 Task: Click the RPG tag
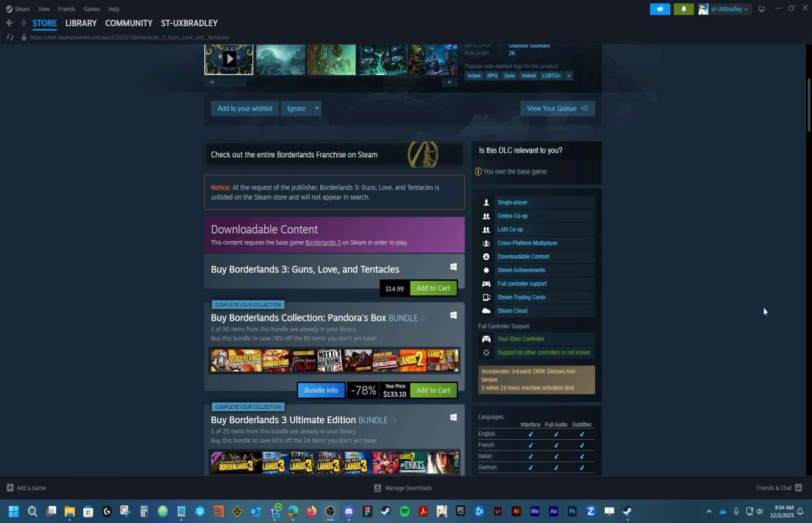click(x=492, y=76)
